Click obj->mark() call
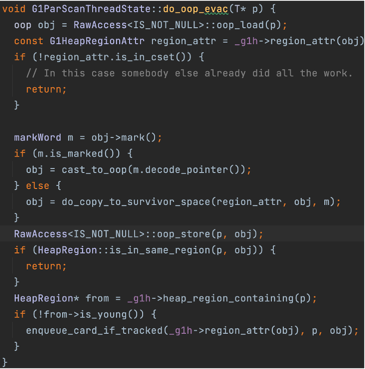The width and height of the screenshot is (365, 369). tap(123, 137)
